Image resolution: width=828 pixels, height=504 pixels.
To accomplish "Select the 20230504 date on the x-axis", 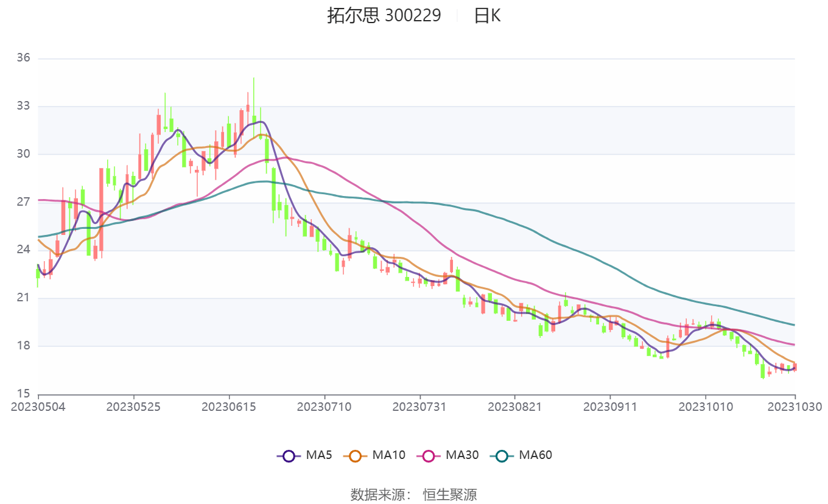I will pyautogui.click(x=38, y=407).
